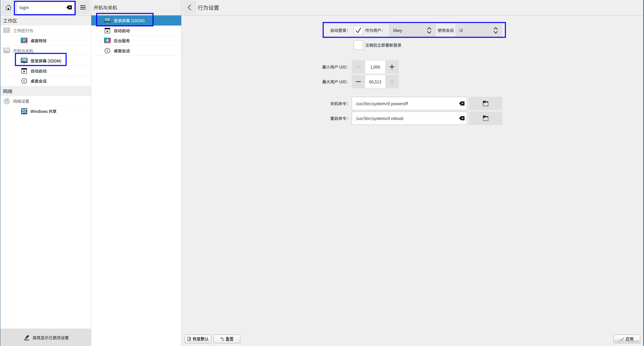Click the 最小用户 UID field showing 1,000
Viewport: 644px width, 346px height.
(x=375, y=67)
